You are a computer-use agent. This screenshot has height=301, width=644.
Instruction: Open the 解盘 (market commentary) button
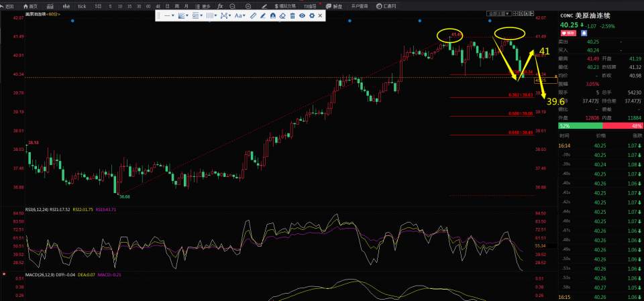[x=334, y=7]
